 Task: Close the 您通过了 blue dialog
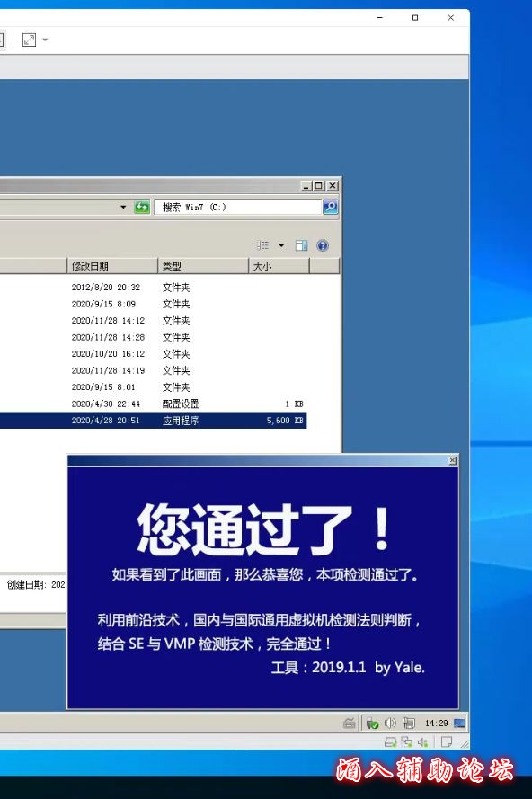[453, 461]
